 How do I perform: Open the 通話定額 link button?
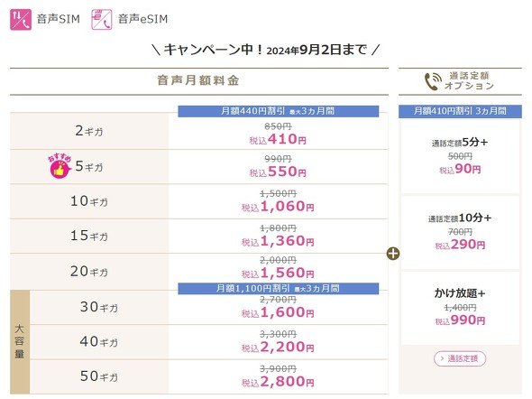[x=460, y=358]
